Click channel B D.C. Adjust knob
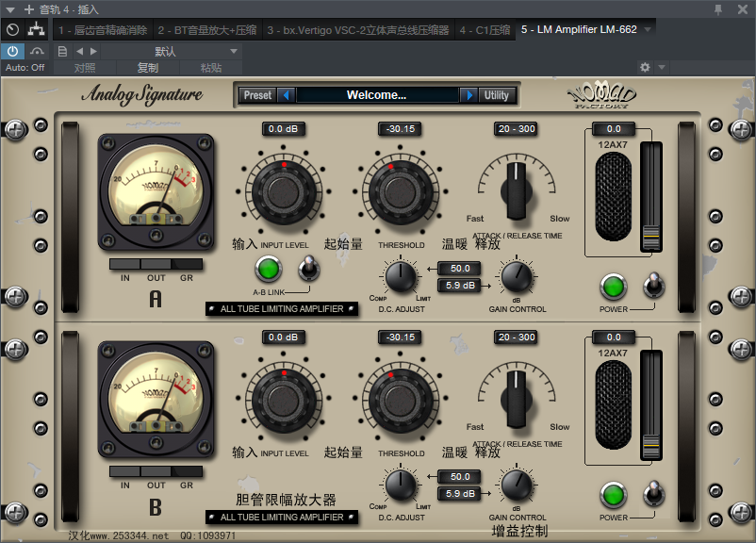 [x=401, y=485]
